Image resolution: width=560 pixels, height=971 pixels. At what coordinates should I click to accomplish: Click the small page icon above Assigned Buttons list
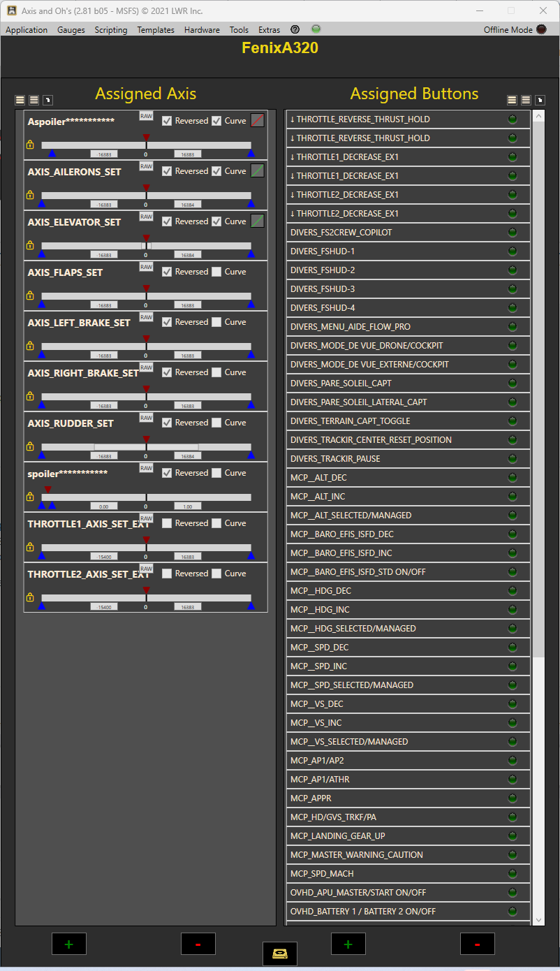pos(540,101)
